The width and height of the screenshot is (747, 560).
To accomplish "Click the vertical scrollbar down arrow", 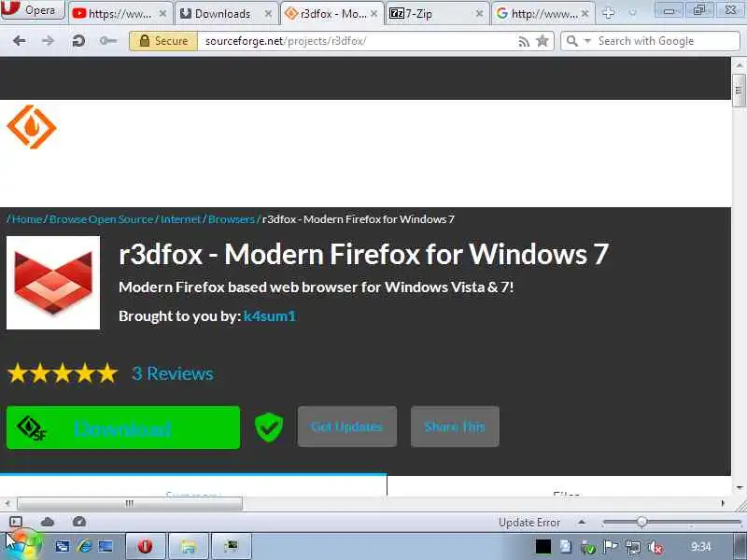I will (x=739, y=488).
